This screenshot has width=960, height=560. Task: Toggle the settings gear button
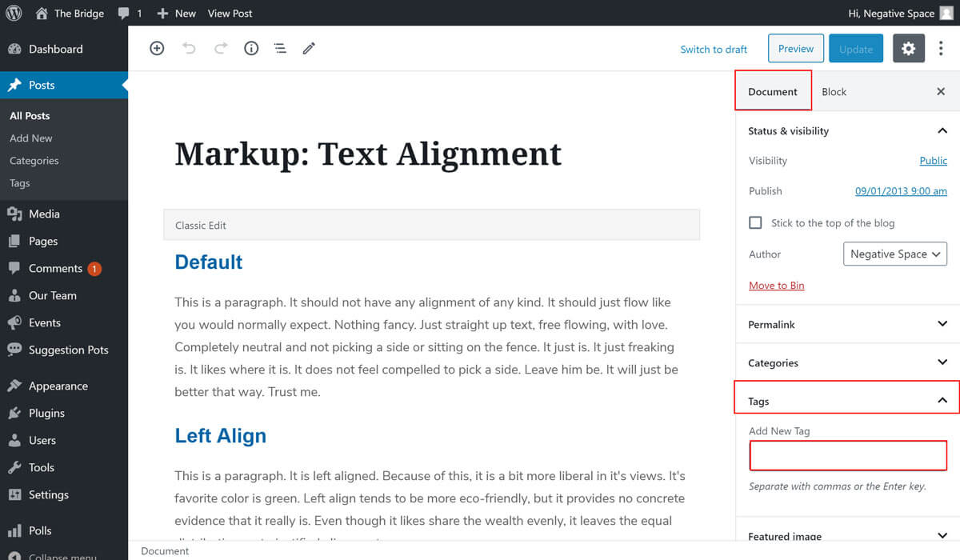[908, 49]
